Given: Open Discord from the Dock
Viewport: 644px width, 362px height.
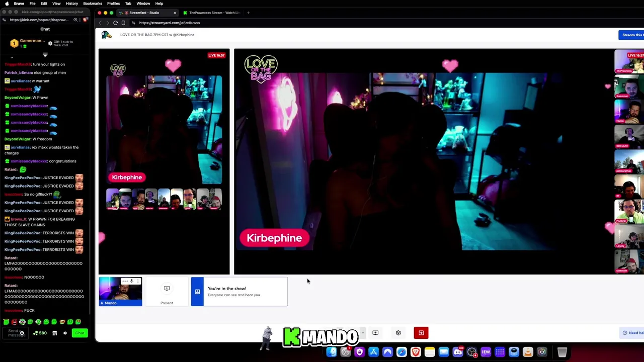Looking at the screenshot, I should [458, 352].
